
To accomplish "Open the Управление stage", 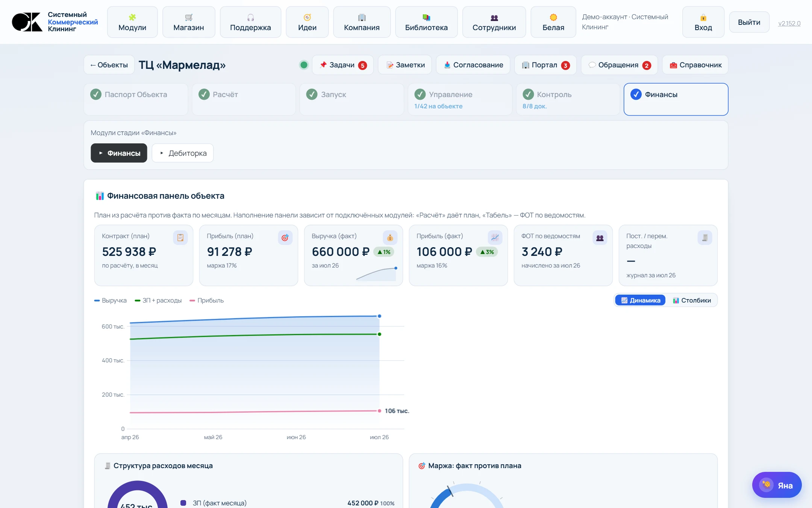I will (460, 99).
